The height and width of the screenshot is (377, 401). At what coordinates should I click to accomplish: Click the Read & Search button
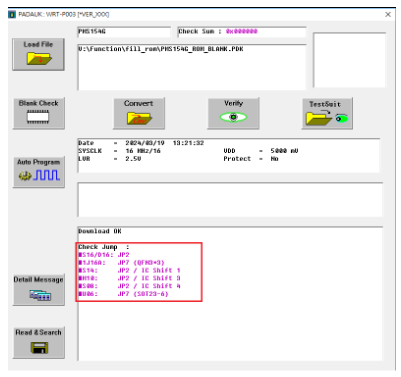39,342
